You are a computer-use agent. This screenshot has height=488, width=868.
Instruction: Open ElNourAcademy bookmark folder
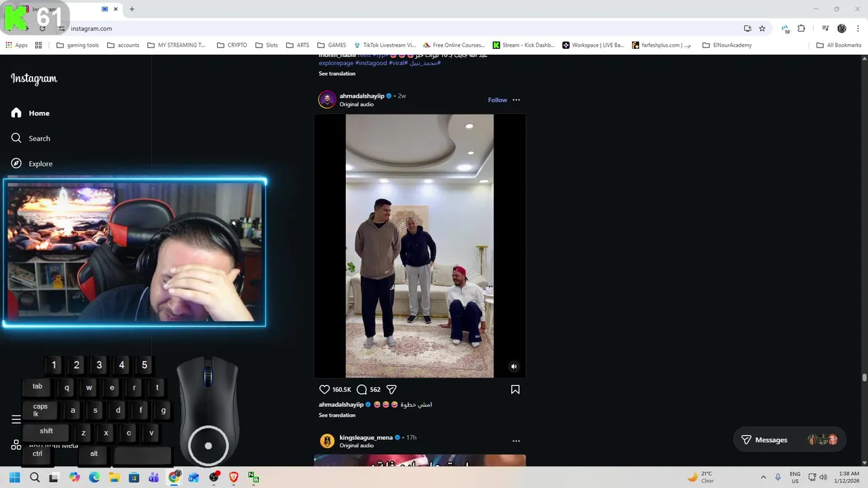pyautogui.click(x=727, y=45)
